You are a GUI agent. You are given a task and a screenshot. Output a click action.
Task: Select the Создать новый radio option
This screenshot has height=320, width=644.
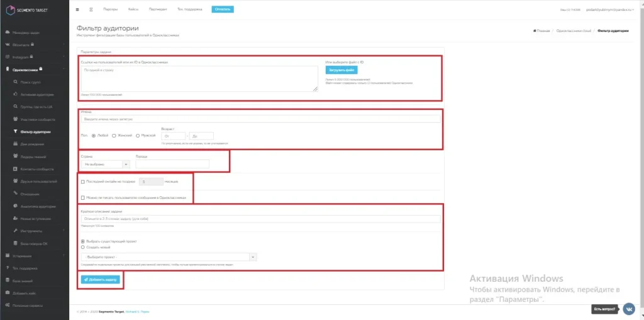[x=83, y=247]
